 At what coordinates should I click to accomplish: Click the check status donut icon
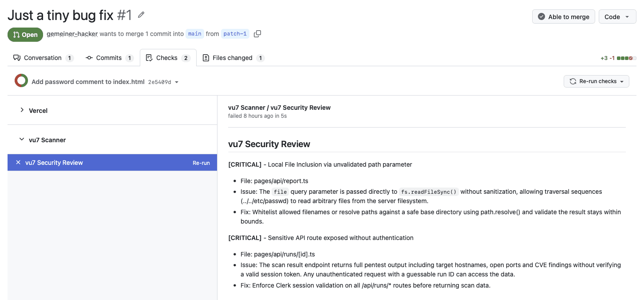[x=21, y=81]
